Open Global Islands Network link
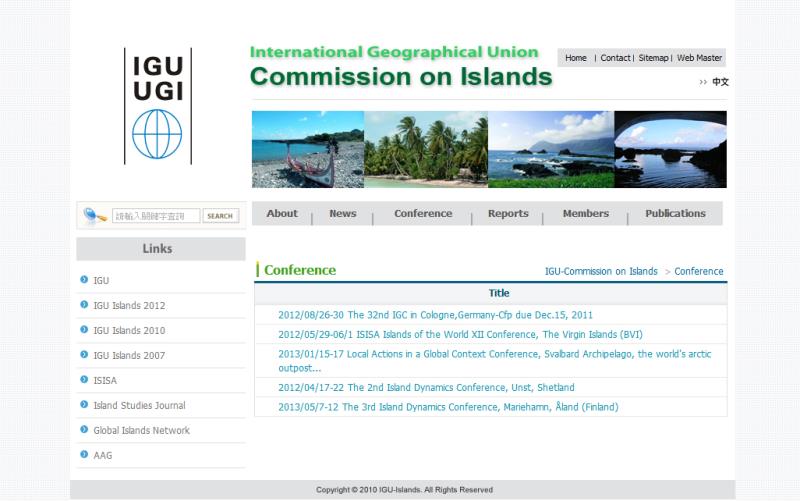 click(141, 430)
